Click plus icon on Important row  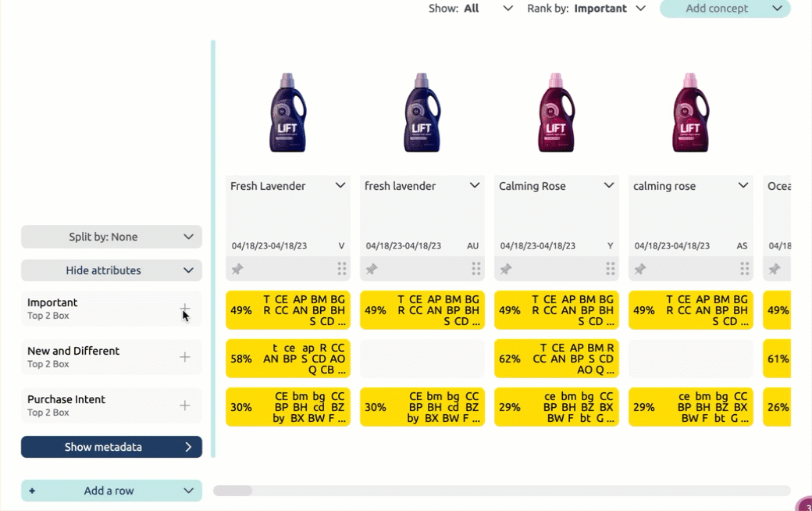coord(185,309)
